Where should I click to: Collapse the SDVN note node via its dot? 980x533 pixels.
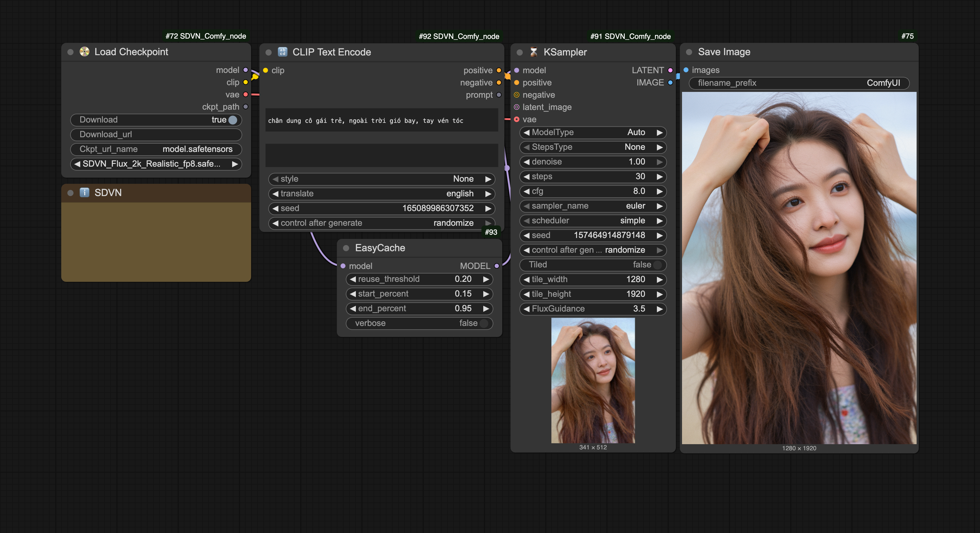point(70,193)
